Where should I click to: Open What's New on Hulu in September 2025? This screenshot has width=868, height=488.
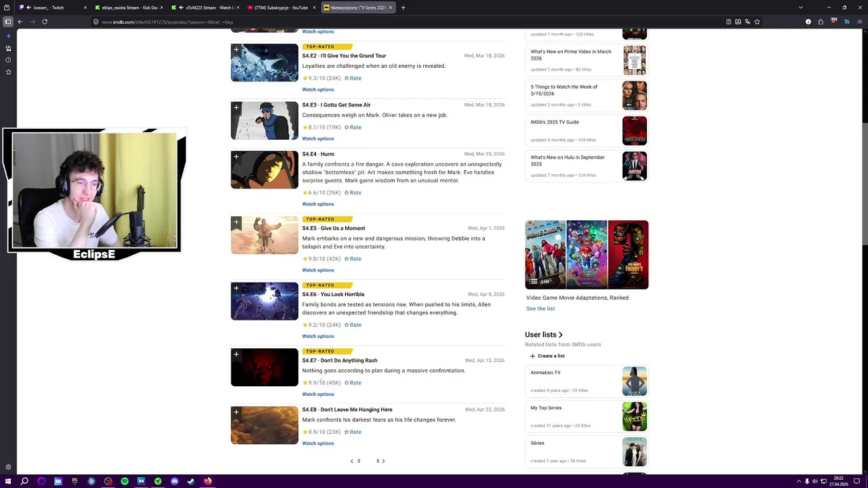[587, 166]
